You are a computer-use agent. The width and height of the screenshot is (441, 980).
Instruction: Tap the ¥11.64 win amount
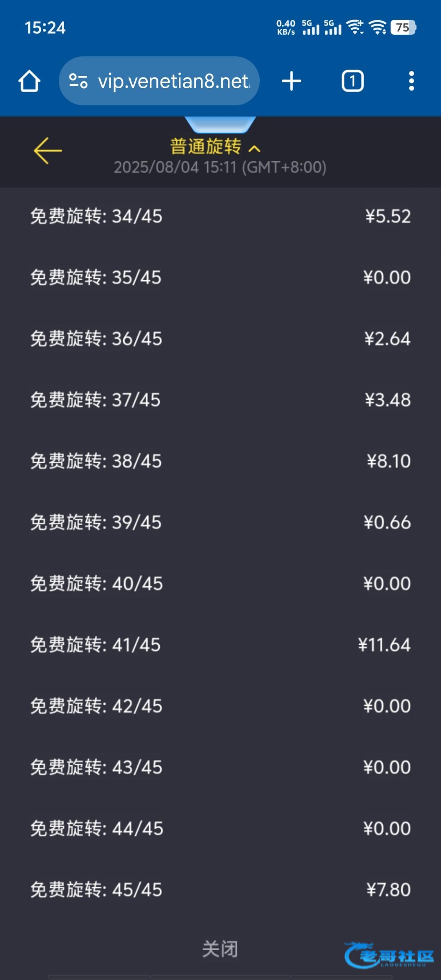click(384, 645)
